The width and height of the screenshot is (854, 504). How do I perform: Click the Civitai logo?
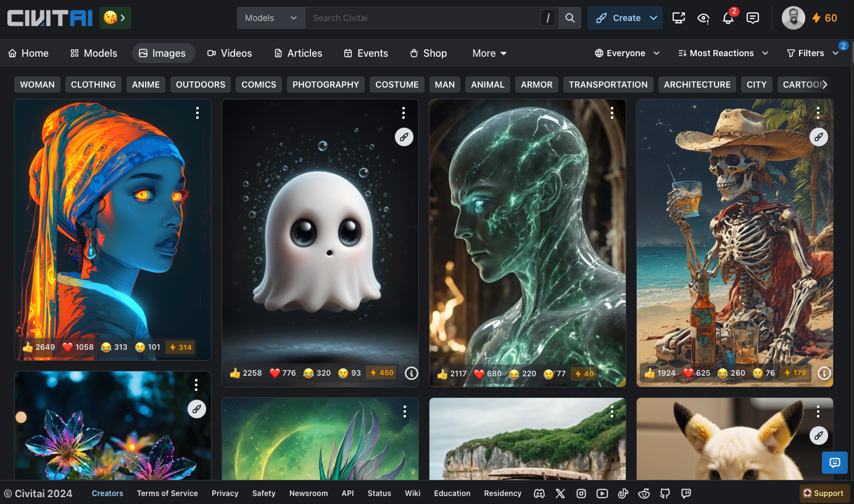point(49,18)
